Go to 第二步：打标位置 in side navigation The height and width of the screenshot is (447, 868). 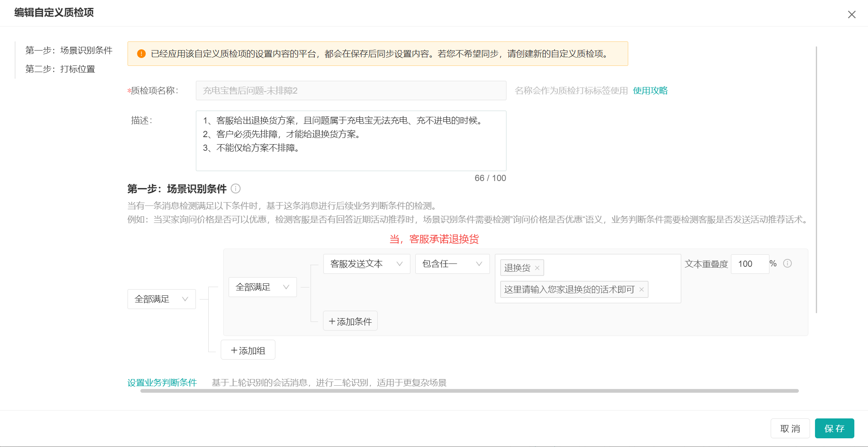pos(60,69)
